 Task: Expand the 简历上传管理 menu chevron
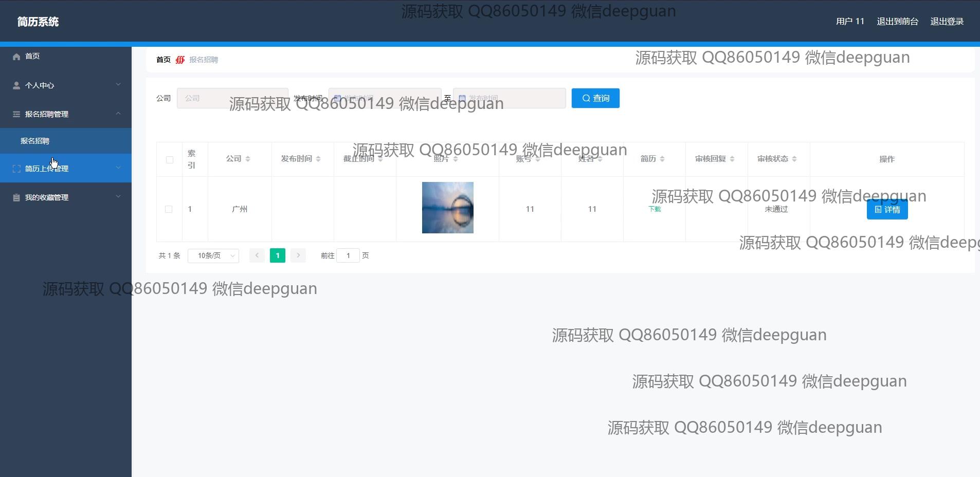(x=118, y=168)
